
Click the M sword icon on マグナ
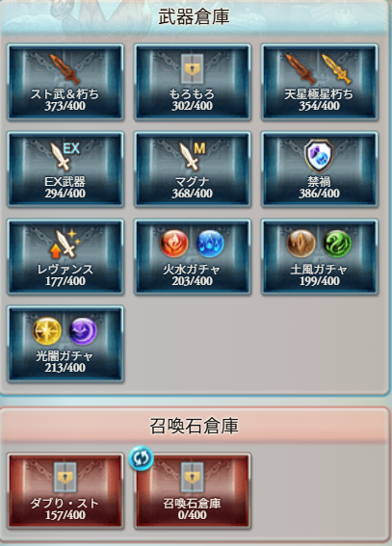192,156
